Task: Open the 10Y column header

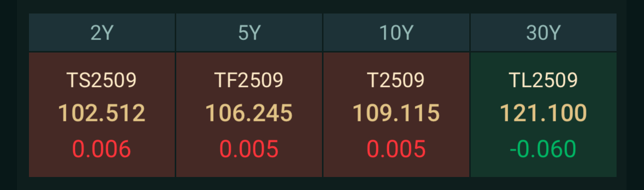Action: [396, 33]
